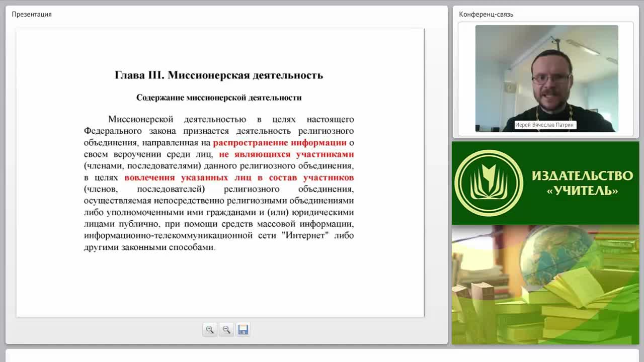Click the text 'другими законными способами'
Viewport: 644px width, 362px height.
tap(149, 247)
